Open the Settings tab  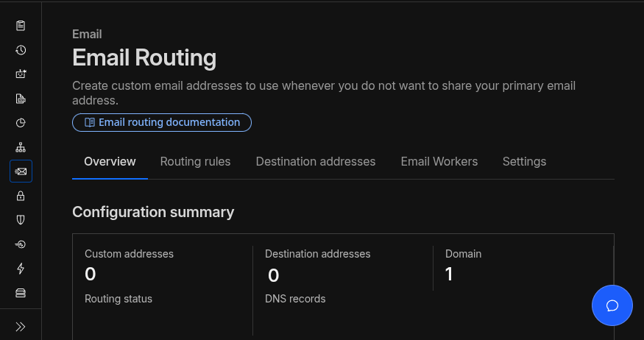(x=524, y=161)
